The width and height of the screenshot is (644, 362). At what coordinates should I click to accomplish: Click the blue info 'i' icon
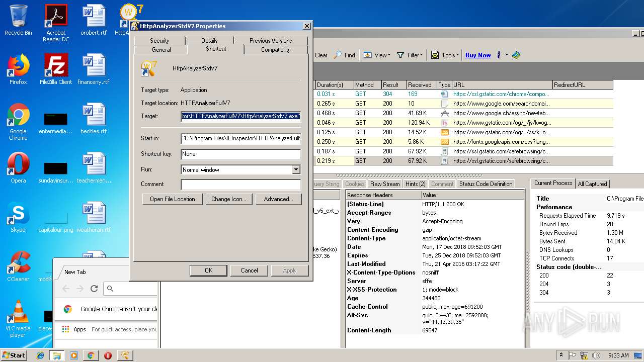point(499,55)
